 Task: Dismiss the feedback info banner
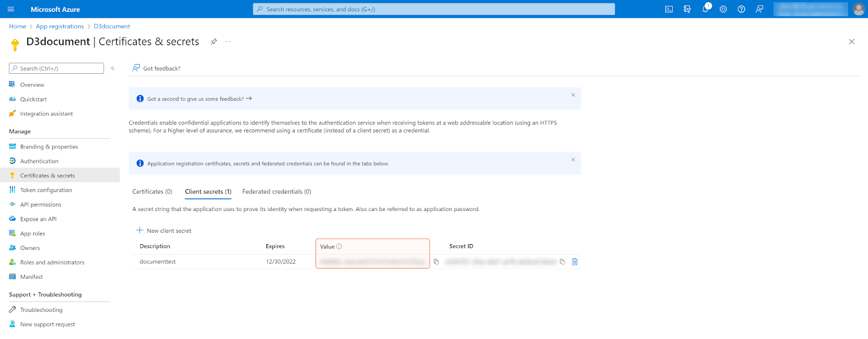[573, 95]
